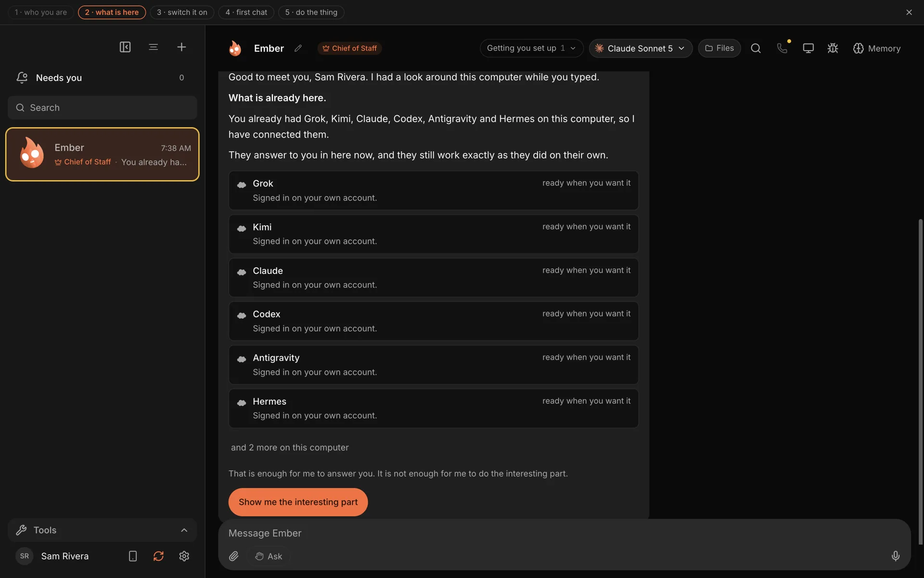Viewport: 924px width, 578px height.
Task: Open search with the header magnifier icon
Action: coord(756,48)
